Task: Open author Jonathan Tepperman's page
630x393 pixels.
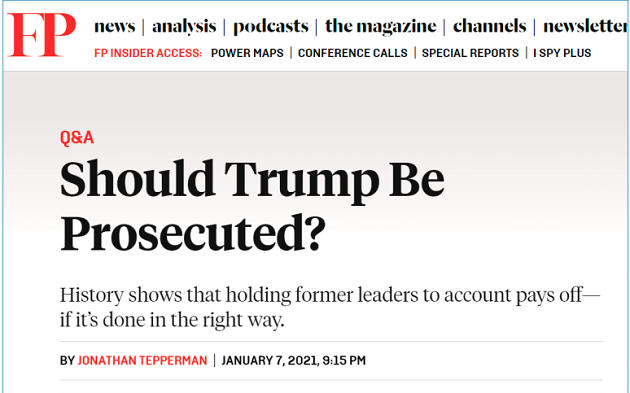Action: (x=142, y=360)
